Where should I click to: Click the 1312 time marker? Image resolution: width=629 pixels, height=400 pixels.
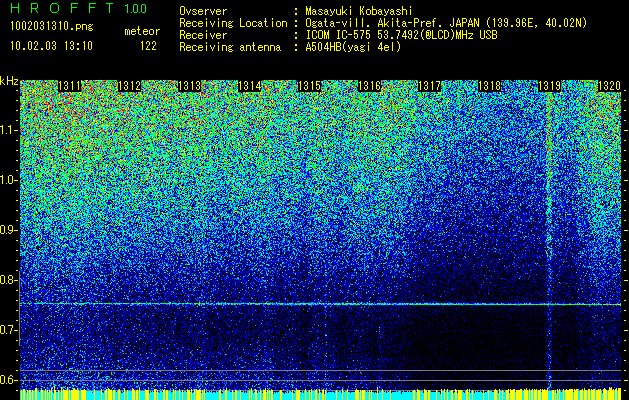pos(129,86)
